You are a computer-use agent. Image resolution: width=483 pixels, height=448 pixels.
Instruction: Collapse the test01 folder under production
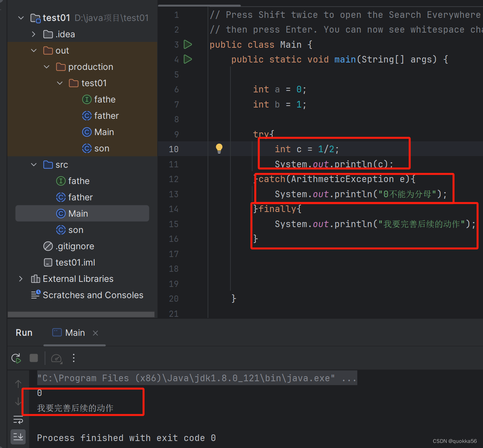tap(60, 83)
